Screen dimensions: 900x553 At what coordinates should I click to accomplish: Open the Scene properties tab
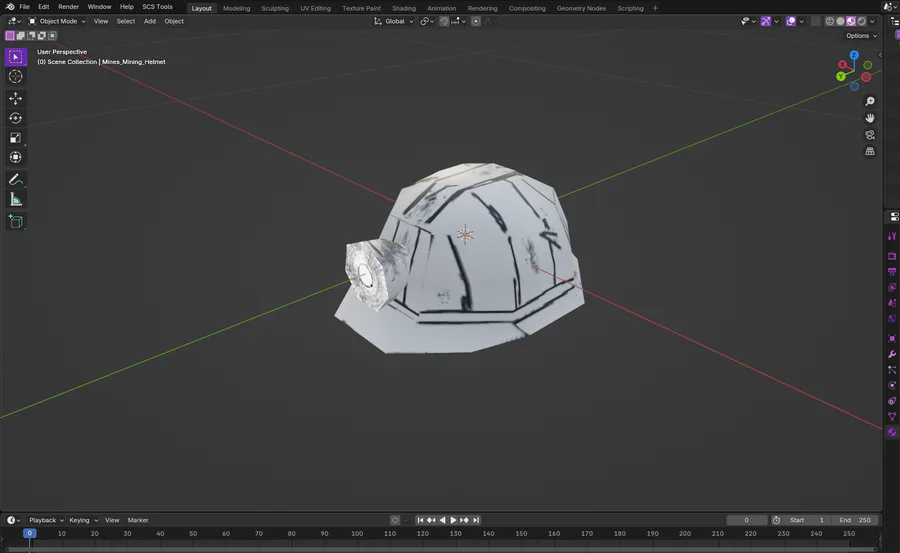[x=892, y=303]
